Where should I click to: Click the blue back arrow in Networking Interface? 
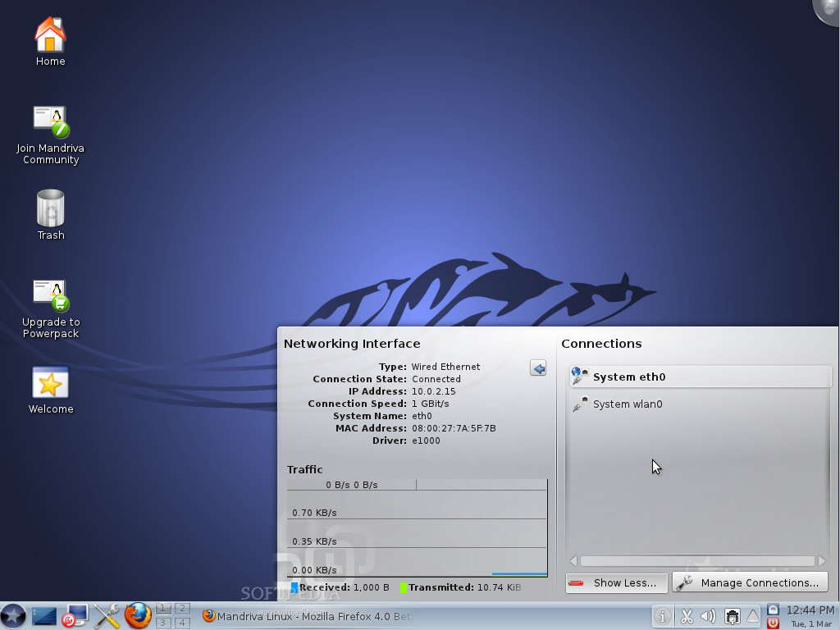pyautogui.click(x=538, y=368)
